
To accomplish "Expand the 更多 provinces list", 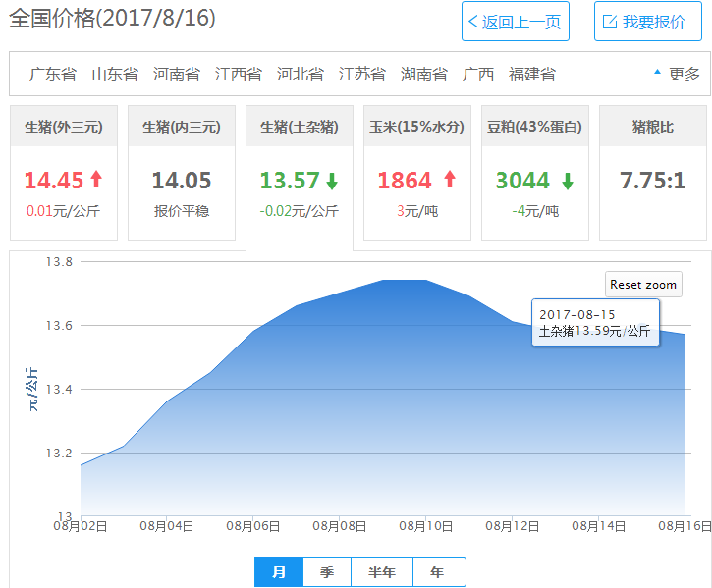I will coord(677,75).
